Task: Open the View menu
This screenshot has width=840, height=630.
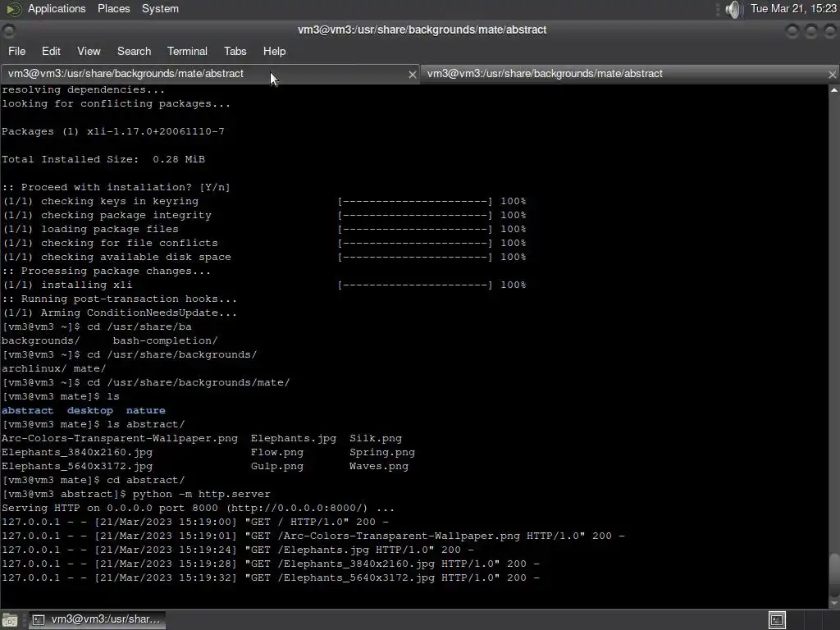Action: tap(89, 51)
